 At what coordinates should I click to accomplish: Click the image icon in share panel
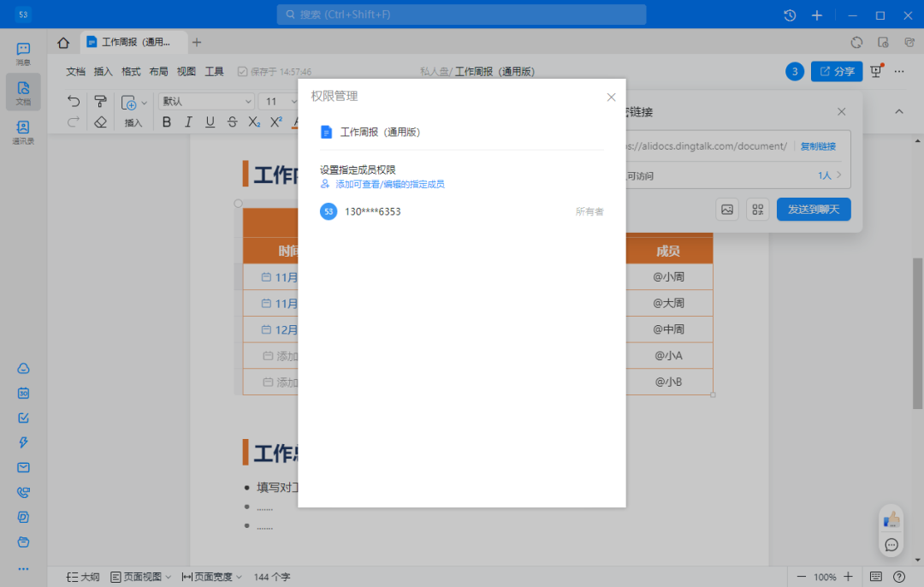click(727, 210)
